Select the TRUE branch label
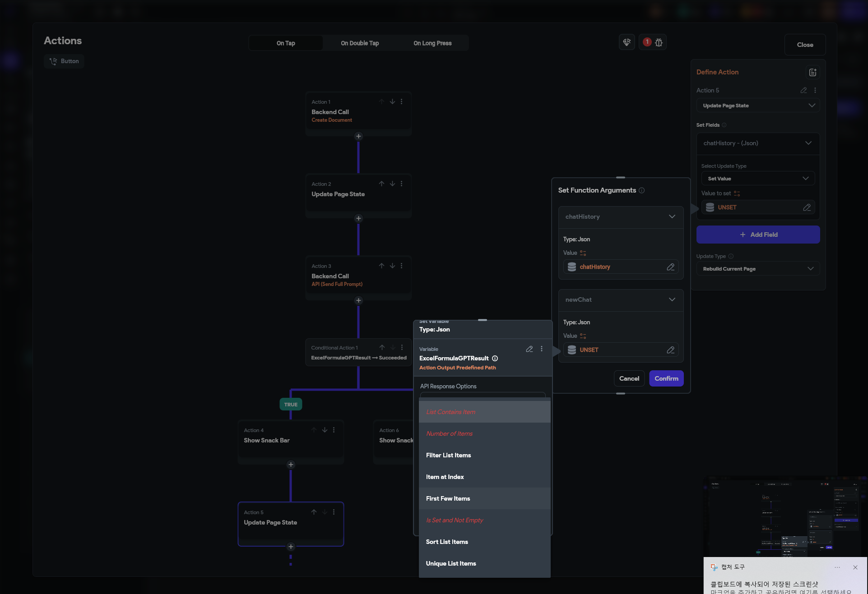The width and height of the screenshot is (868, 594). click(x=291, y=405)
